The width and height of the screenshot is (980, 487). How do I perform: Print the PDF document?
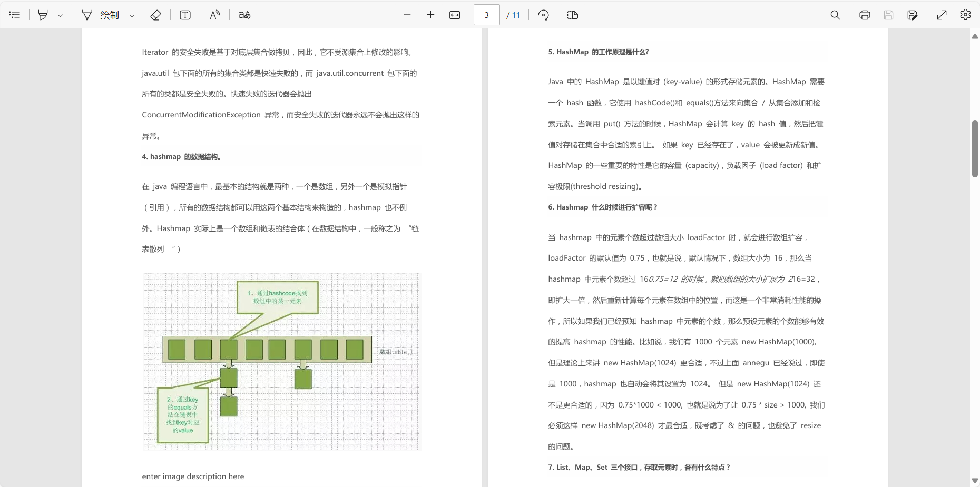(865, 15)
